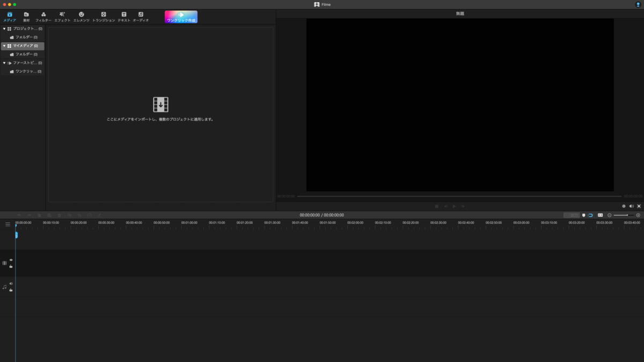Click the ワンクリック作成 button
Viewport: 644px width, 362px height.
pyautogui.click(x=181, y=17)
